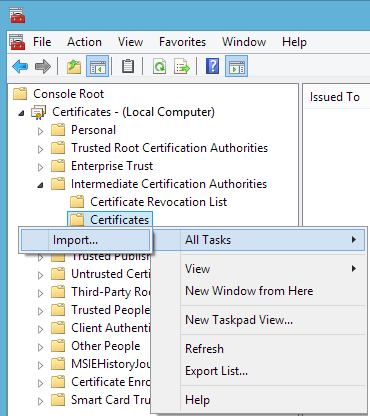Click the Forward arrow toolbar icon

[x=43, y=66]
